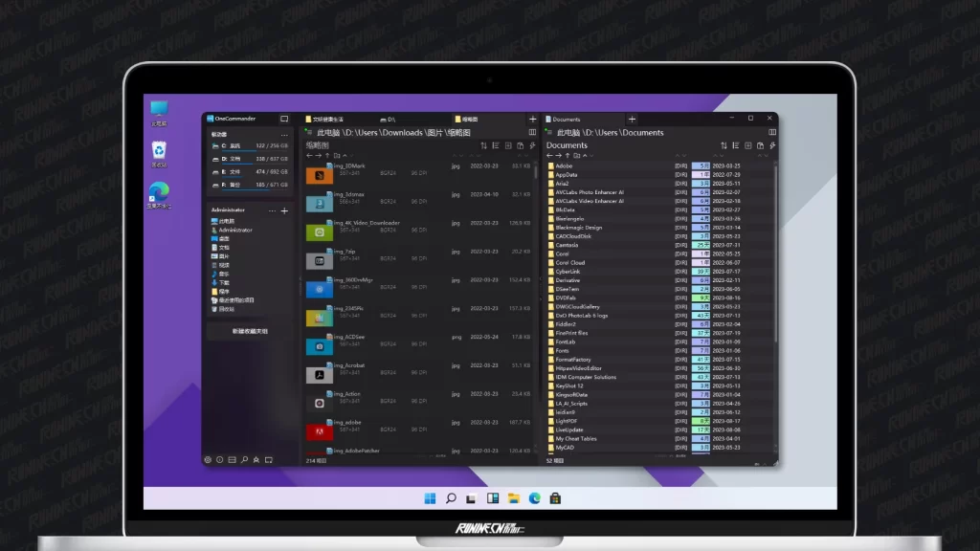Open the Blackmagic Design folder
This screenshot has width=980, height=551.
click(579, 228)
